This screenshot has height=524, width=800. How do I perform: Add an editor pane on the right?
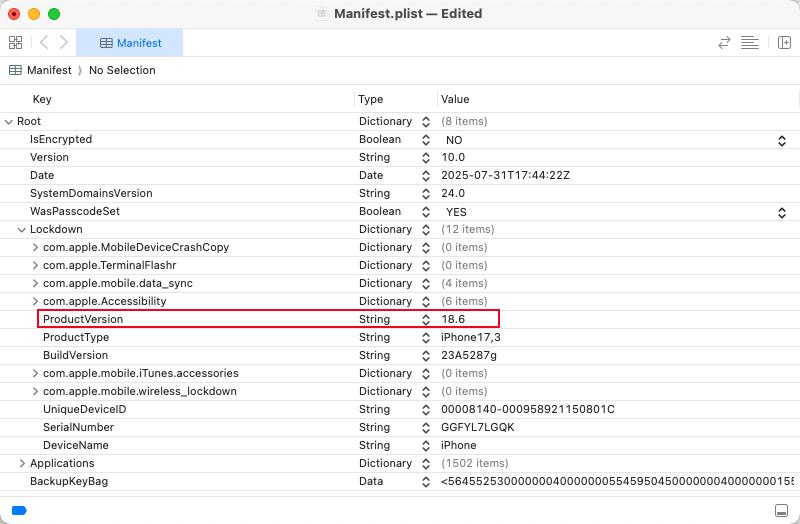click(x=784, y=43)
